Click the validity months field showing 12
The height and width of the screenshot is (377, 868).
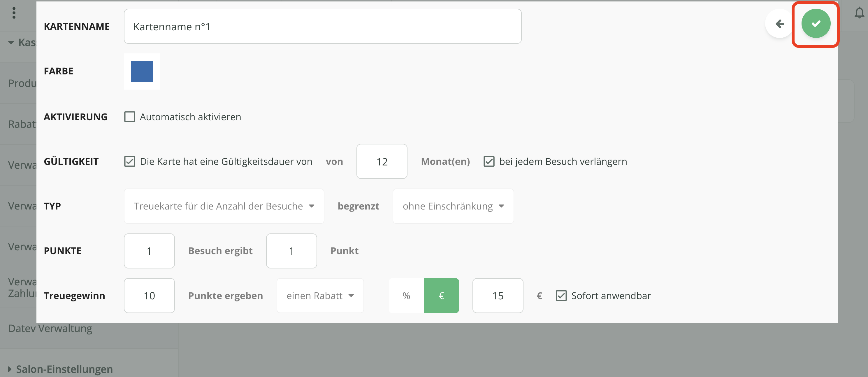pos(382,162)
